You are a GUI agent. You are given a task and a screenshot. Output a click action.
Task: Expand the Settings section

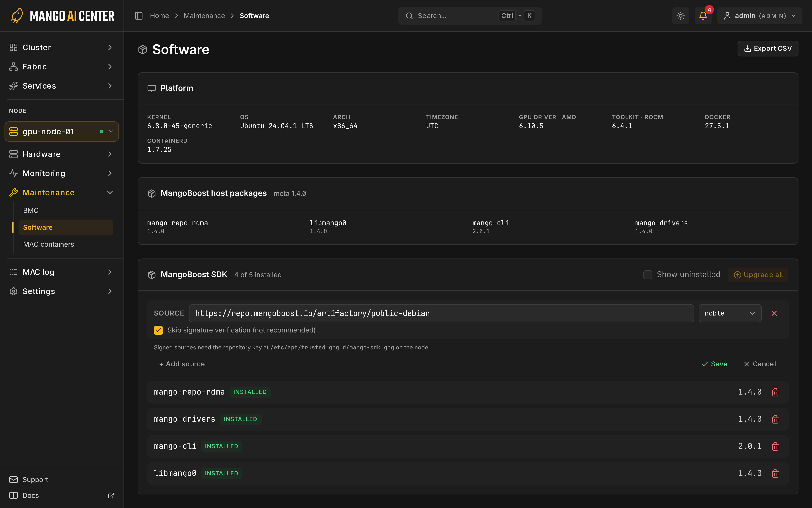click(62, 291)
